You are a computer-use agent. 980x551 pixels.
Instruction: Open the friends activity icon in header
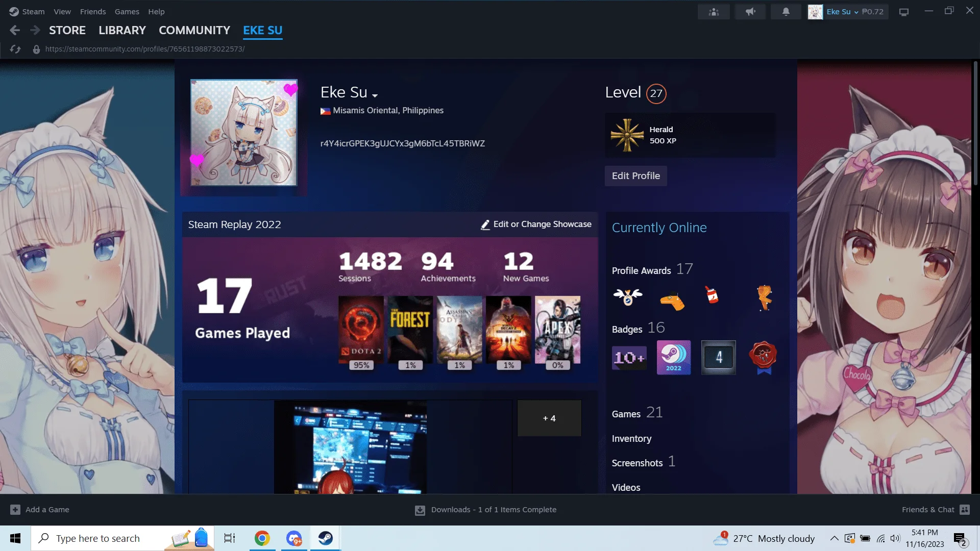pyautogui.click(x=714, y=12)
